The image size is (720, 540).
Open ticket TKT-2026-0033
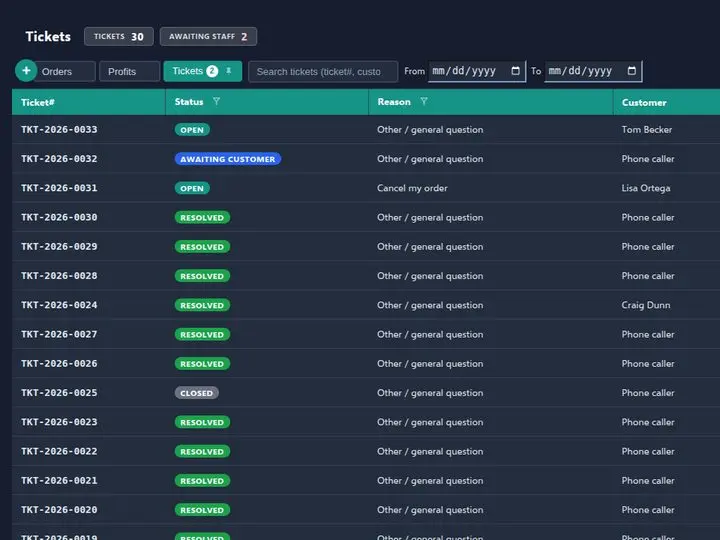coord(59,129)
